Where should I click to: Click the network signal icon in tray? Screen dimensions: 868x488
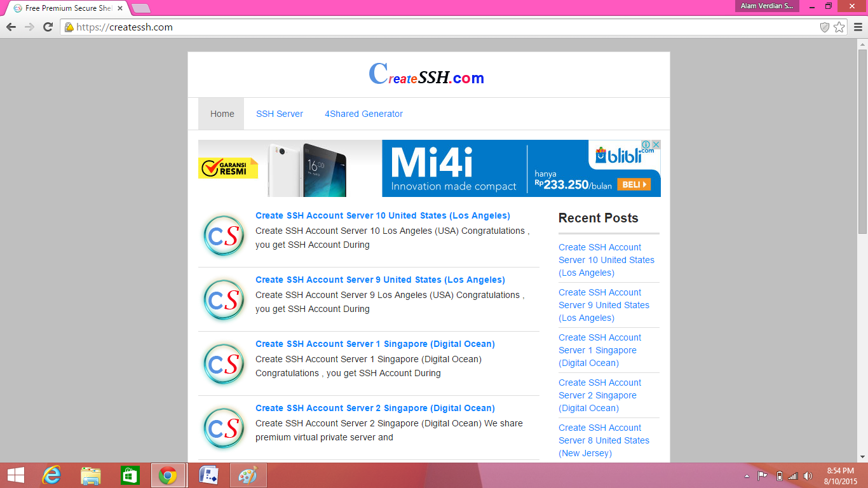pos(793,476)
